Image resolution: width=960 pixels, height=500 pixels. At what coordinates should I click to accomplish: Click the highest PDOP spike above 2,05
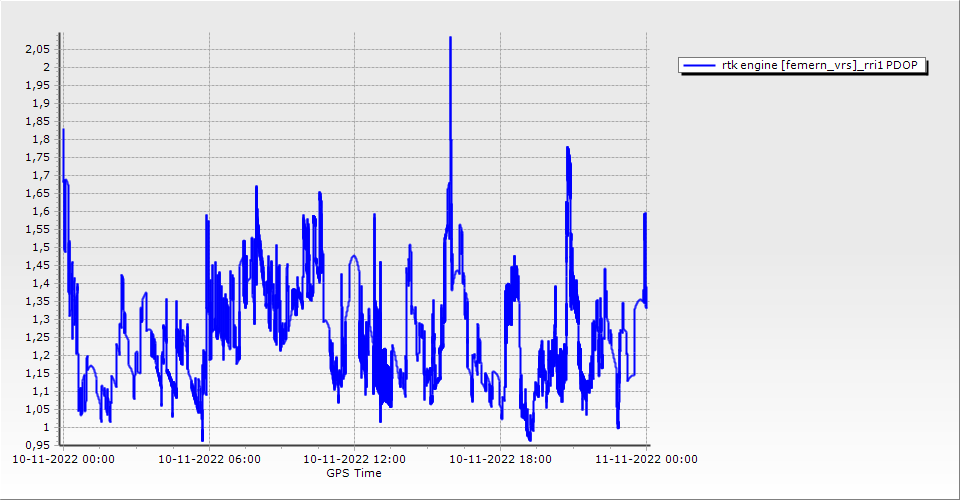click(450, 40)
